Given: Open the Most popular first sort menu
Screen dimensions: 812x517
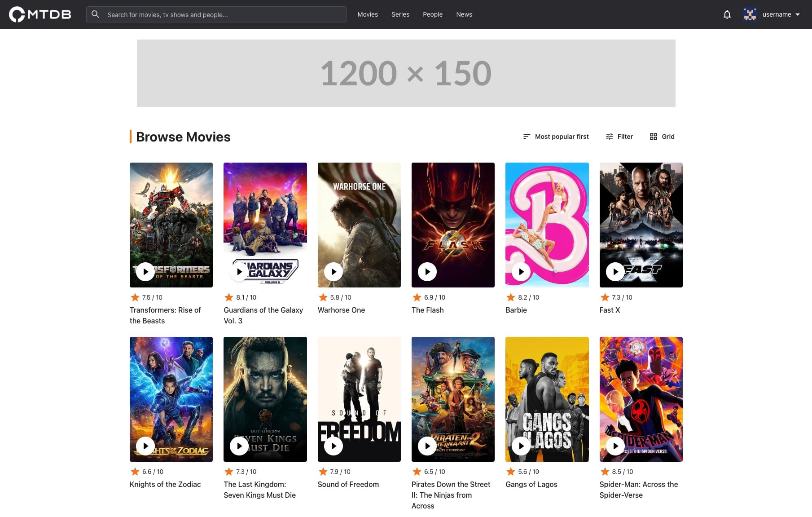Looking at the screenshot, I should click(556, 137).
